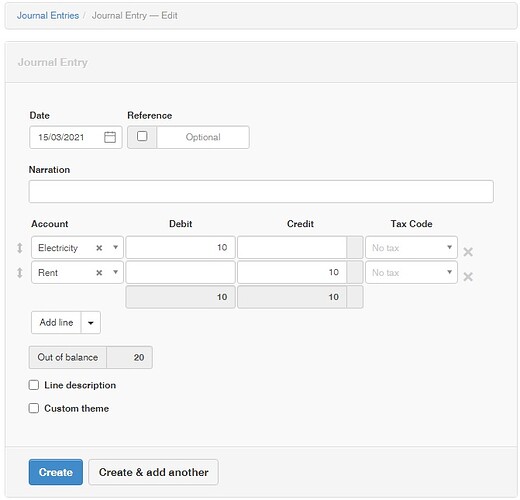Remove the Rent journal line
520x500 pixels.
point(468,276)
